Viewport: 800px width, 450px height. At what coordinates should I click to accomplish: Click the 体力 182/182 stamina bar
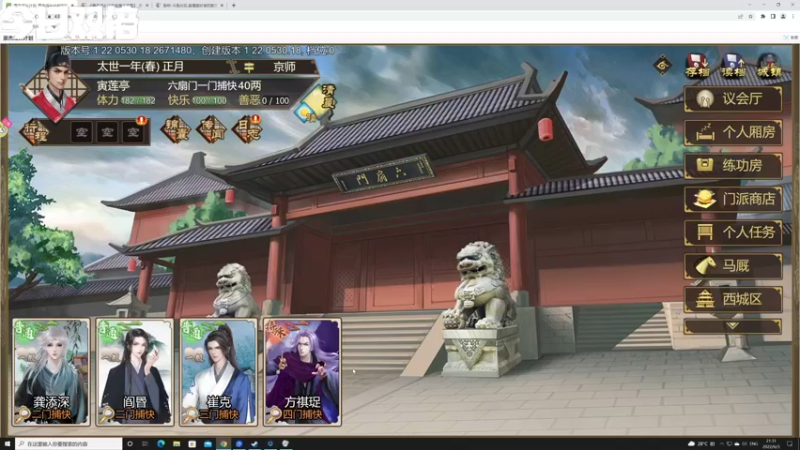[126, 100]
